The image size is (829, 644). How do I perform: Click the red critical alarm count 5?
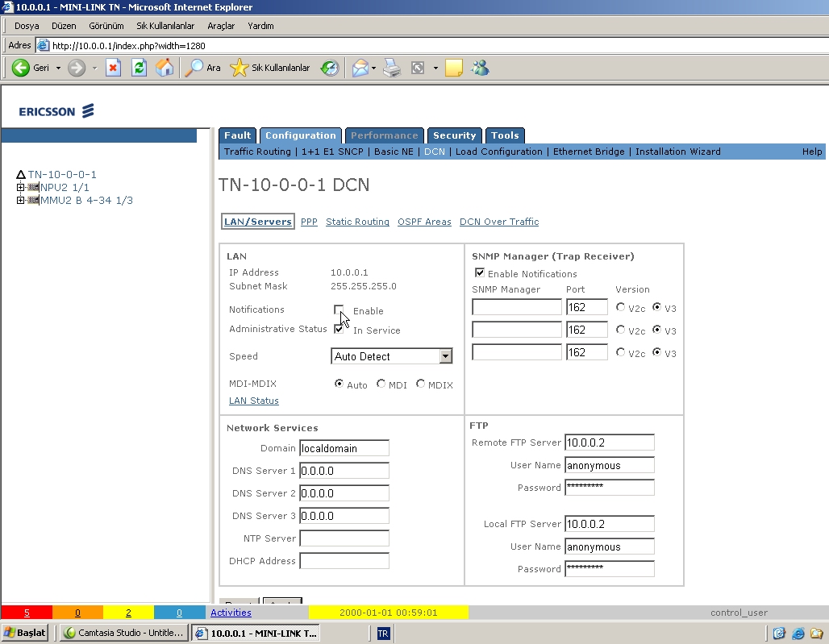click(x=27, y=613)
